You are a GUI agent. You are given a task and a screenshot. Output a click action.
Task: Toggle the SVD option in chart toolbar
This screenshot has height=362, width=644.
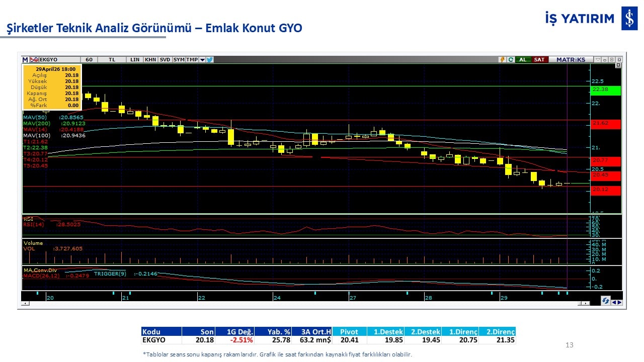pos(165,59)
